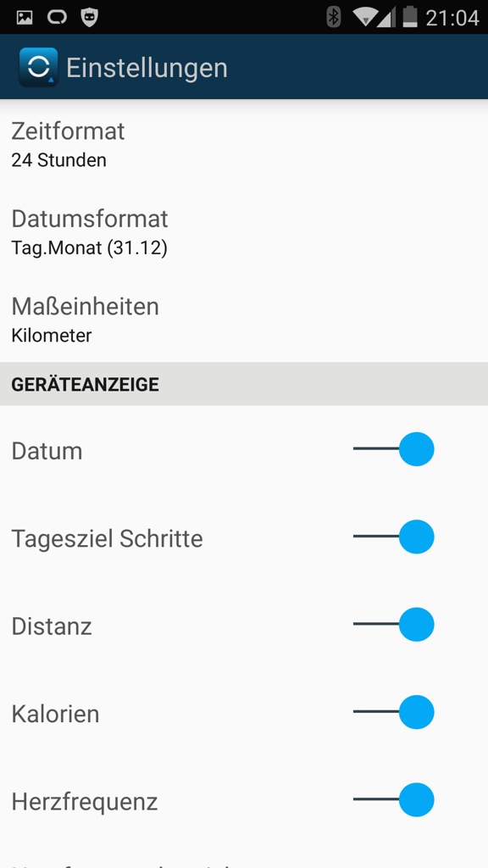Switch off the Kalorien display toggle
This screenshot has width=488, height=868.
click(393, 712)
